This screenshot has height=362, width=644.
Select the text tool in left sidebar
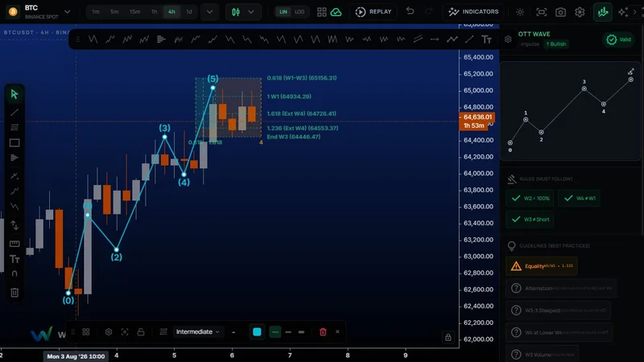[14, 259]
